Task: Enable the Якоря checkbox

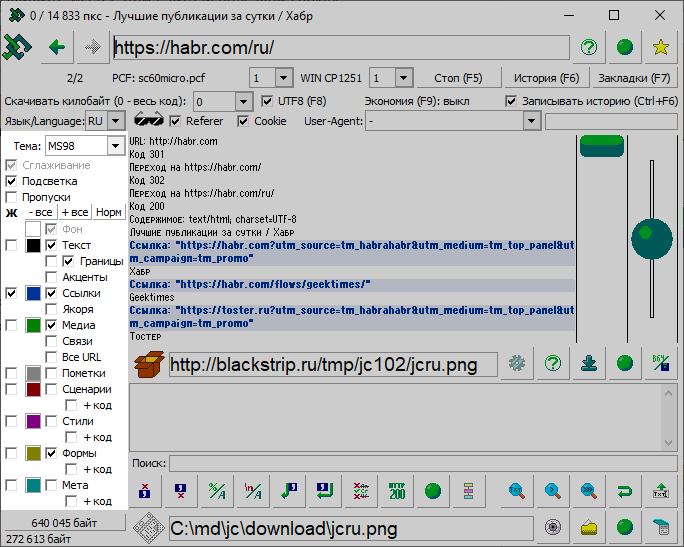Action: tap(51, 309)
